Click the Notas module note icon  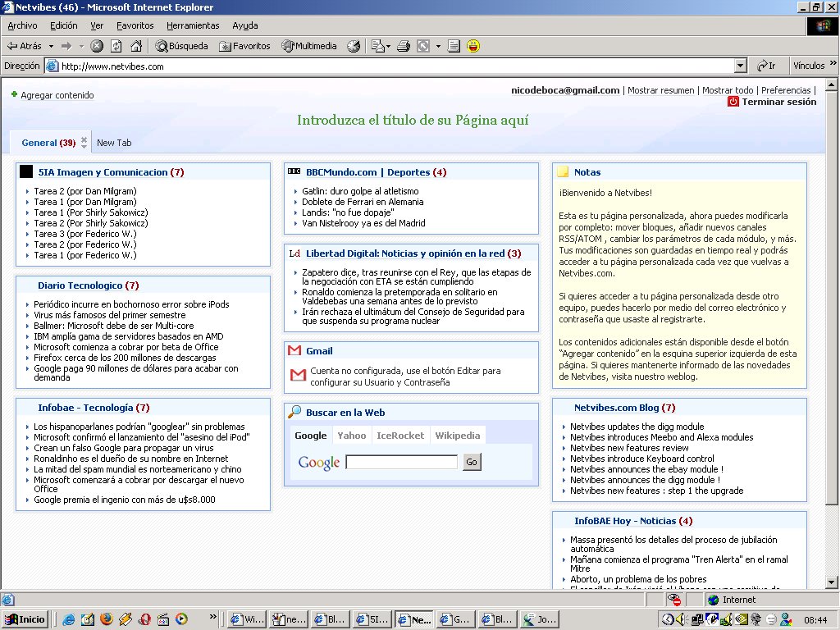(x=563, y=171)
